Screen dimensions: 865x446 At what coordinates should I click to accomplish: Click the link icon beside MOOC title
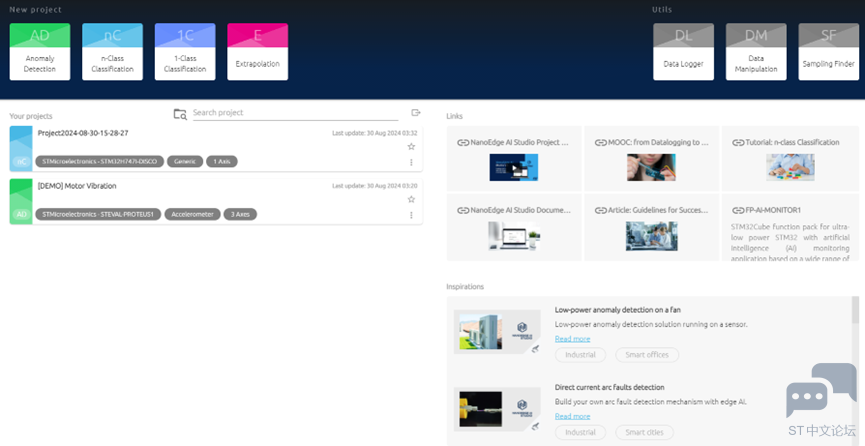coord(601,142)
